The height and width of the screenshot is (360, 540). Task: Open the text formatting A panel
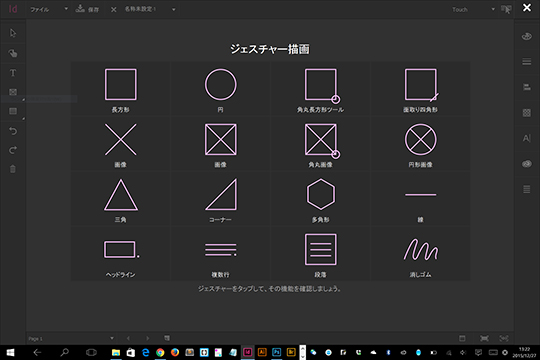tap(527, 138)
